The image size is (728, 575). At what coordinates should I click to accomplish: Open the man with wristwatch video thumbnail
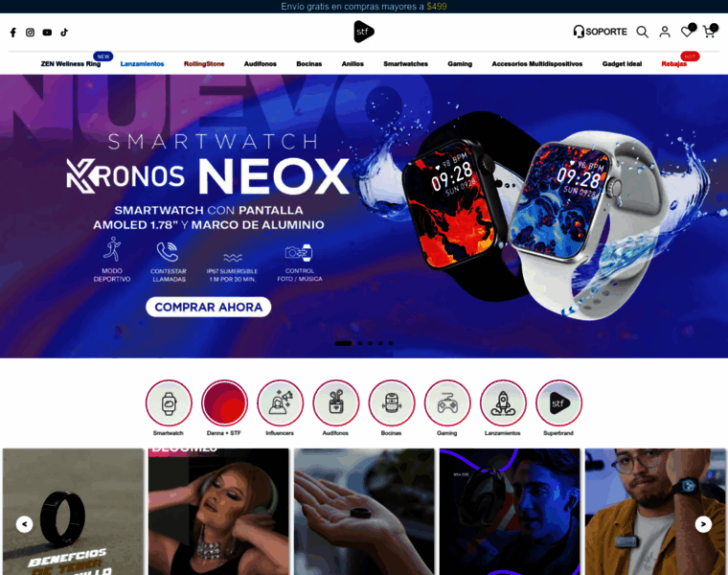point(655,512)
